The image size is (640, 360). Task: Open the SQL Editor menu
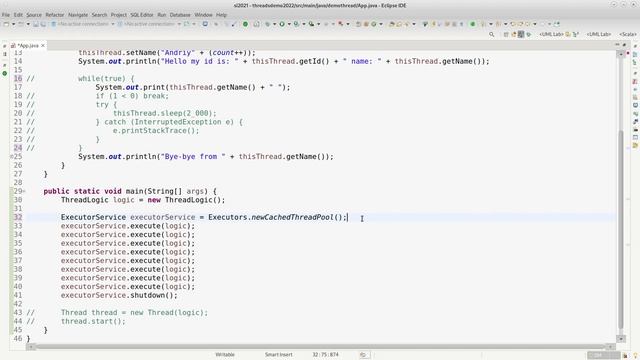coord(142,15)
